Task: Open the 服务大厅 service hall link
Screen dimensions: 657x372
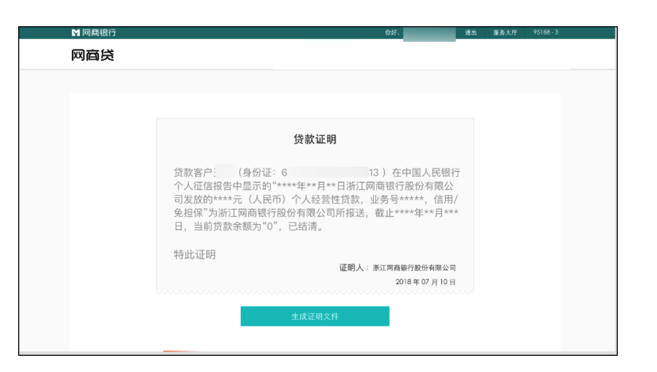Action: (x=505, y=33)
